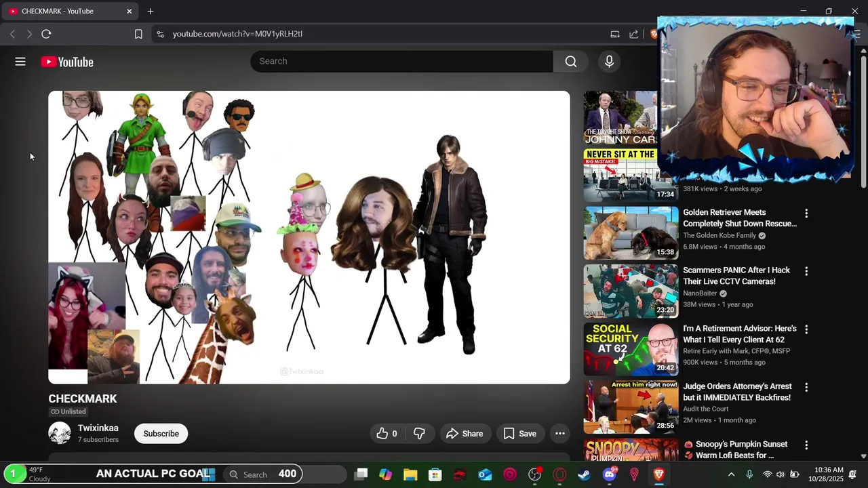Open the YouTube hamburger guide menu
Viewport: 868px width, 488px height.
coord(20,62)
